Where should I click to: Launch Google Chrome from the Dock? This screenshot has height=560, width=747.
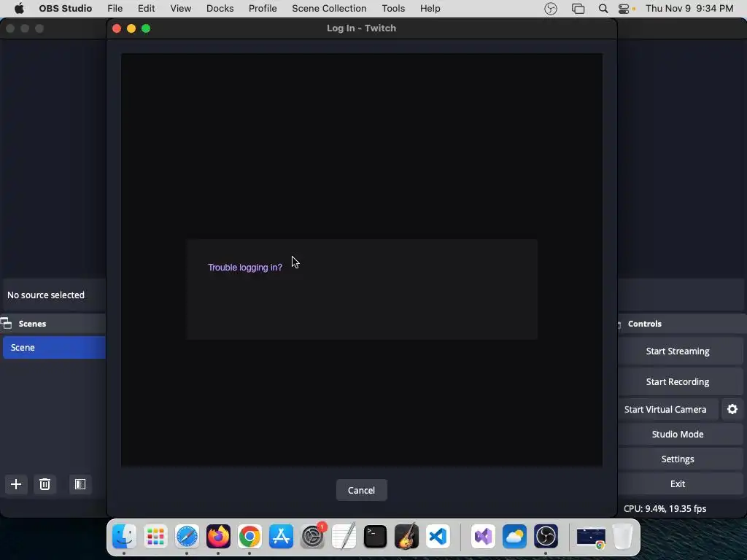point(249,537)
